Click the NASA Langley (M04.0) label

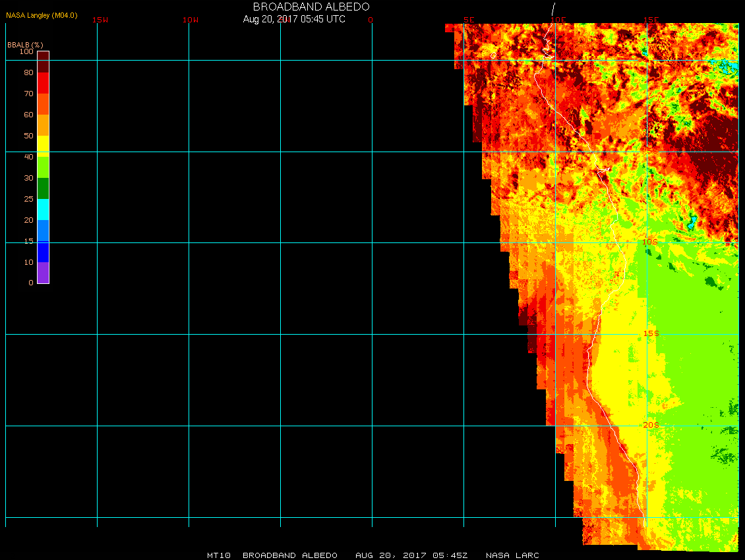[42, 15]
